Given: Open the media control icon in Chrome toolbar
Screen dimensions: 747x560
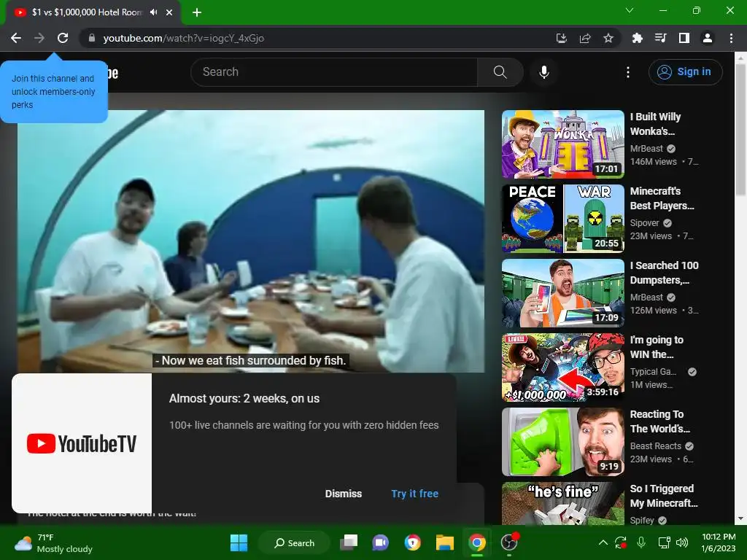Looking at the screenshot, I should 660,38.
